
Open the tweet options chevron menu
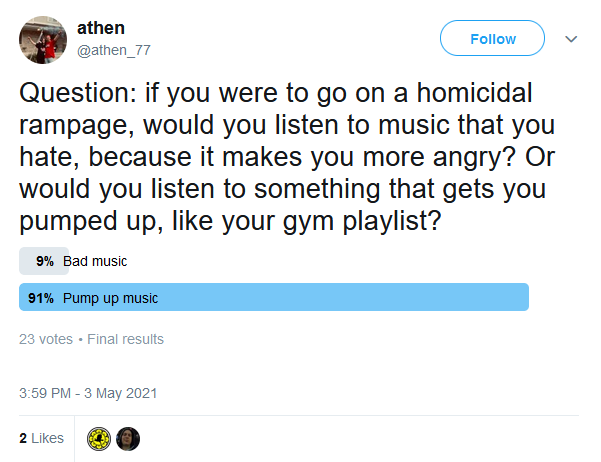[571, 39]
